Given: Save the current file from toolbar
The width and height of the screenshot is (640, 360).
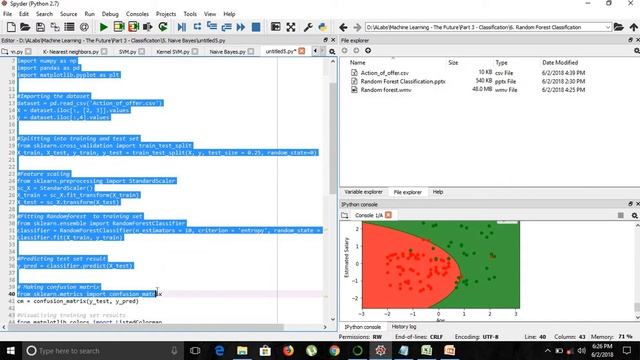Looking at the screenshot, I should tap(40, 27).
